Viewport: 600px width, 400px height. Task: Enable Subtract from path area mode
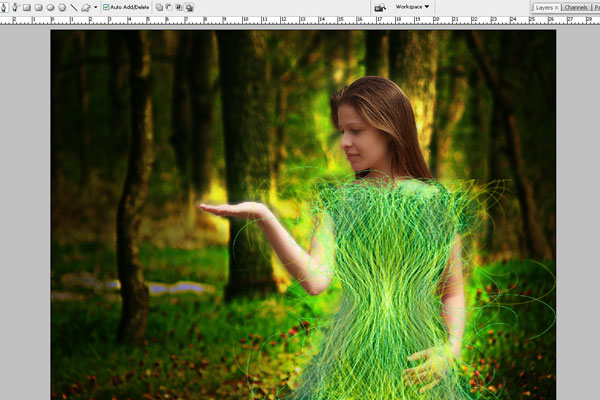(169, 7)
